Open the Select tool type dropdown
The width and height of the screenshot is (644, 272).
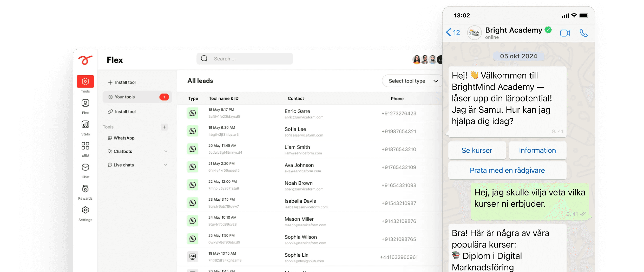tap(412, 81)
